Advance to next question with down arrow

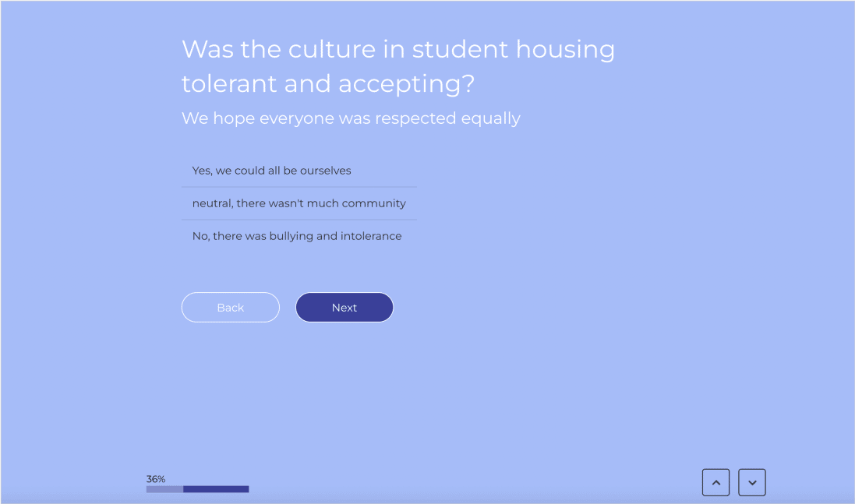coord(752,482)
